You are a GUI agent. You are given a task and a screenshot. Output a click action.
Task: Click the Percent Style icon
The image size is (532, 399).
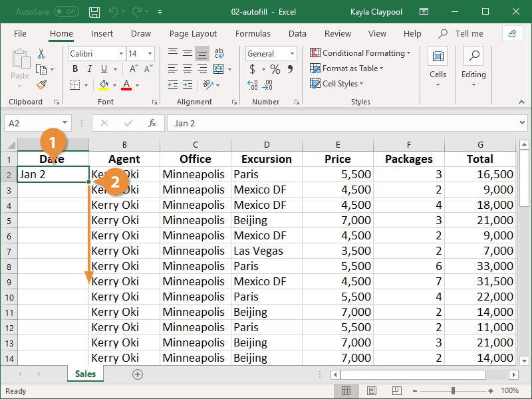pos(275,69)
